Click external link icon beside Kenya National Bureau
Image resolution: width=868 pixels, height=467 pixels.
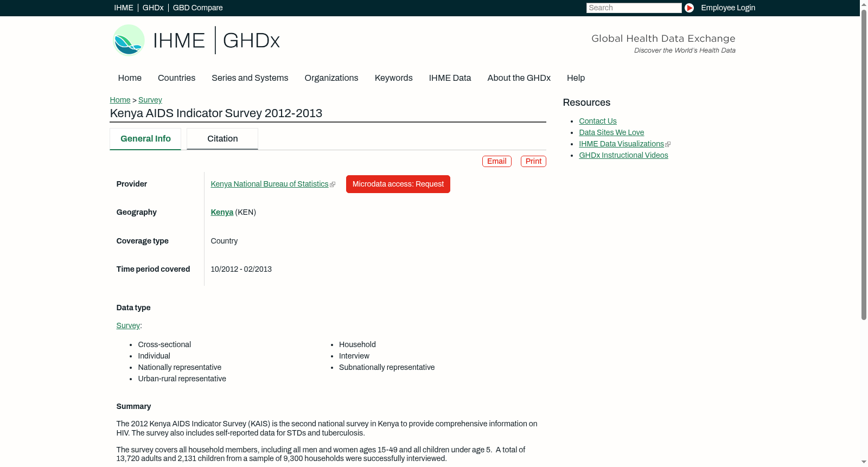(333, 184)
